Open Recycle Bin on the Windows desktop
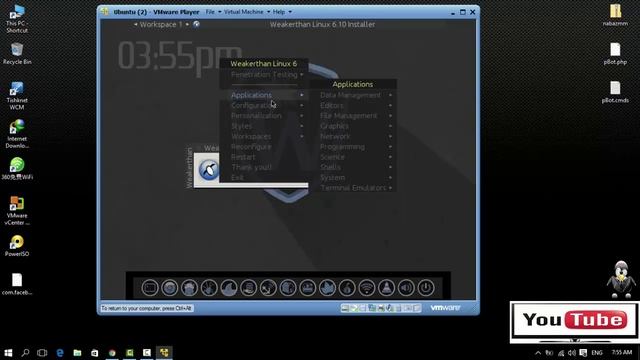The width and height of the screenshot is (640, 360). coord(17,54)
